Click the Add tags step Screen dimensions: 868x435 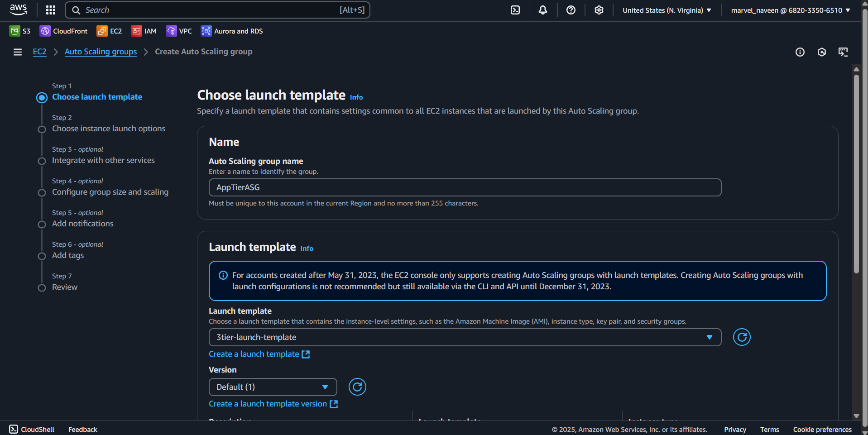(68, 255)
